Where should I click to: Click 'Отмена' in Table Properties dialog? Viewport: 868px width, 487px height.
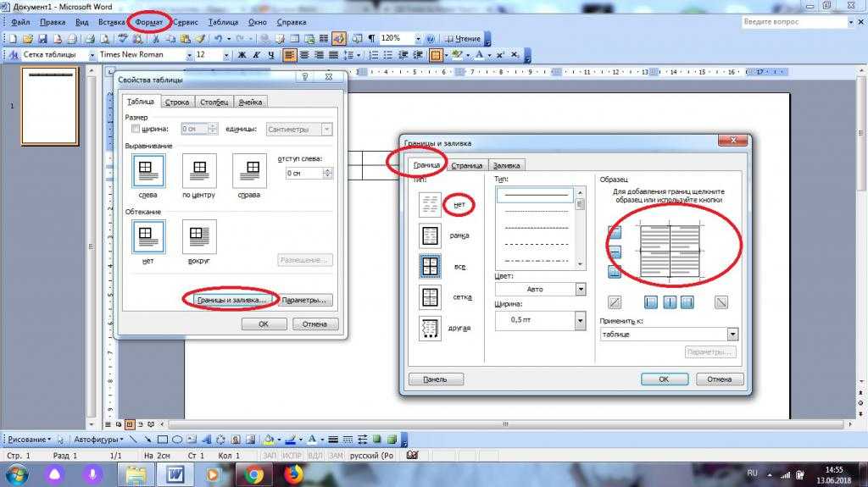[x=314, y=324]
